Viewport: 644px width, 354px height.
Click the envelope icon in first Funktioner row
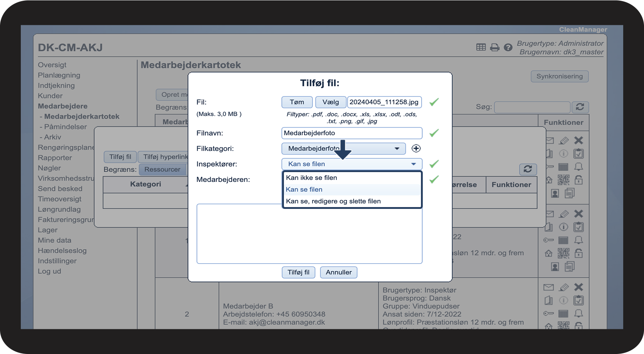[x=549, y=140]
